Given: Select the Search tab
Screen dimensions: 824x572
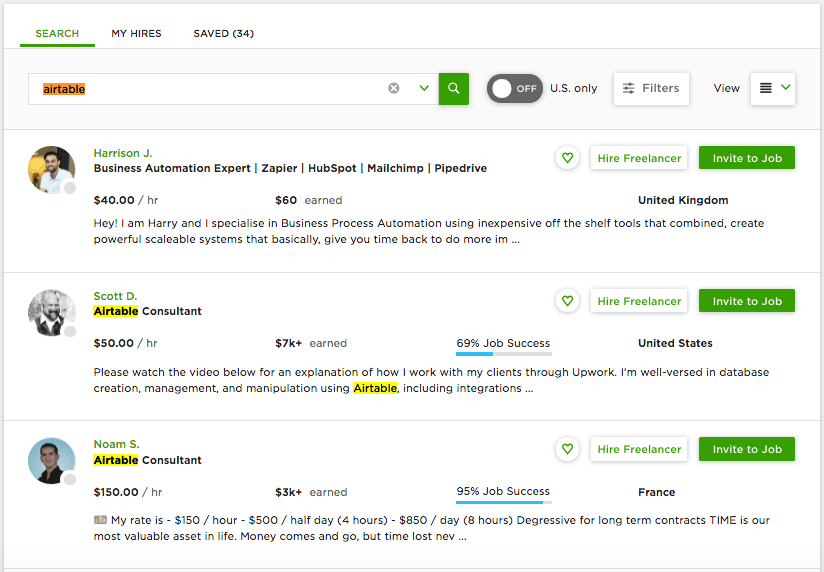Looking at the screenshot, I should point(57,33).
